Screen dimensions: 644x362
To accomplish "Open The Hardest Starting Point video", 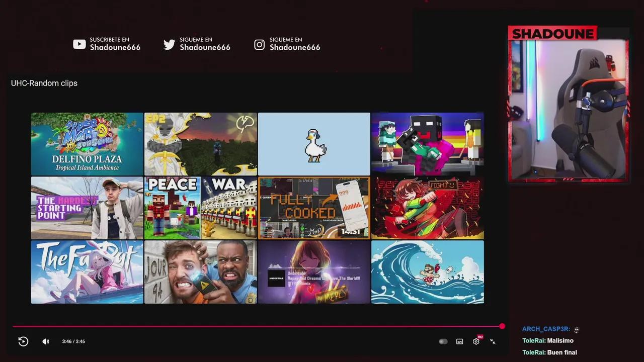I will [87, 208].
